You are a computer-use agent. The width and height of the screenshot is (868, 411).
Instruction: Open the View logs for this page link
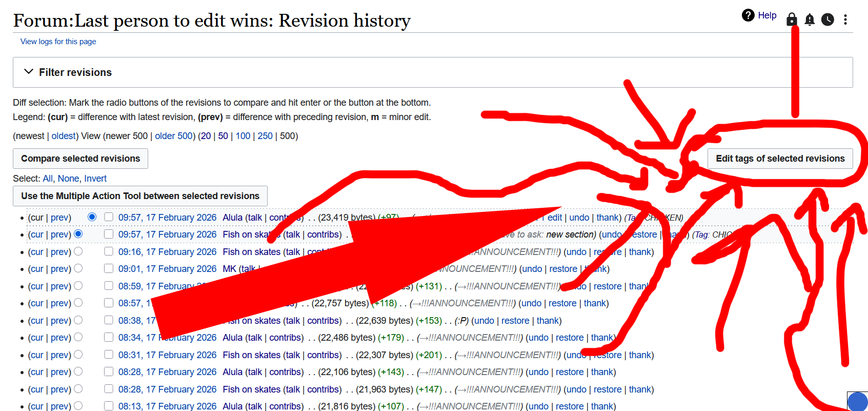point(58,42)
